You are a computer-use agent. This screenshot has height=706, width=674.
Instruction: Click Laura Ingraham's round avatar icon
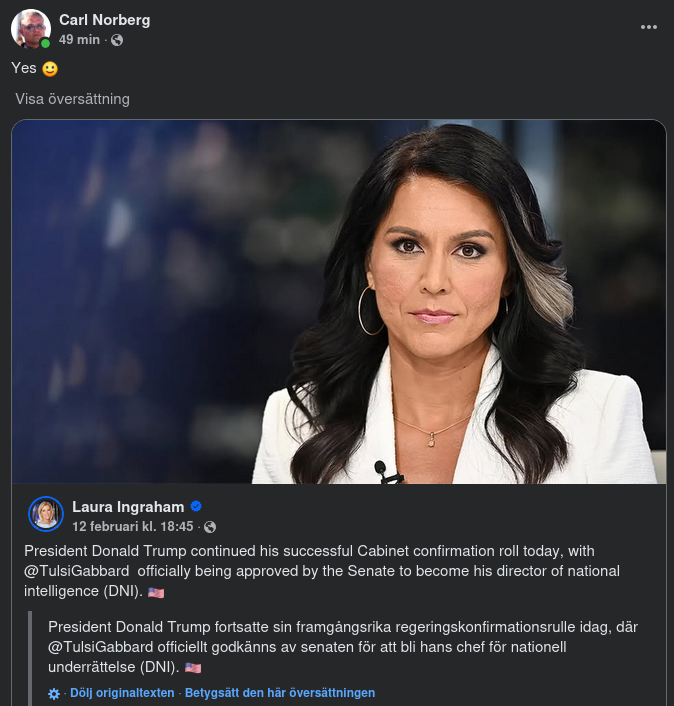46,514
